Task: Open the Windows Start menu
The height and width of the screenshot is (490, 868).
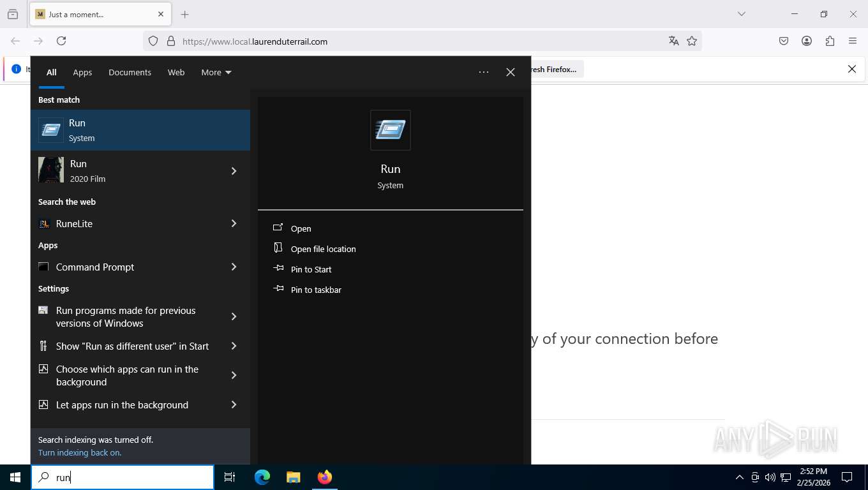Action: 15,477
